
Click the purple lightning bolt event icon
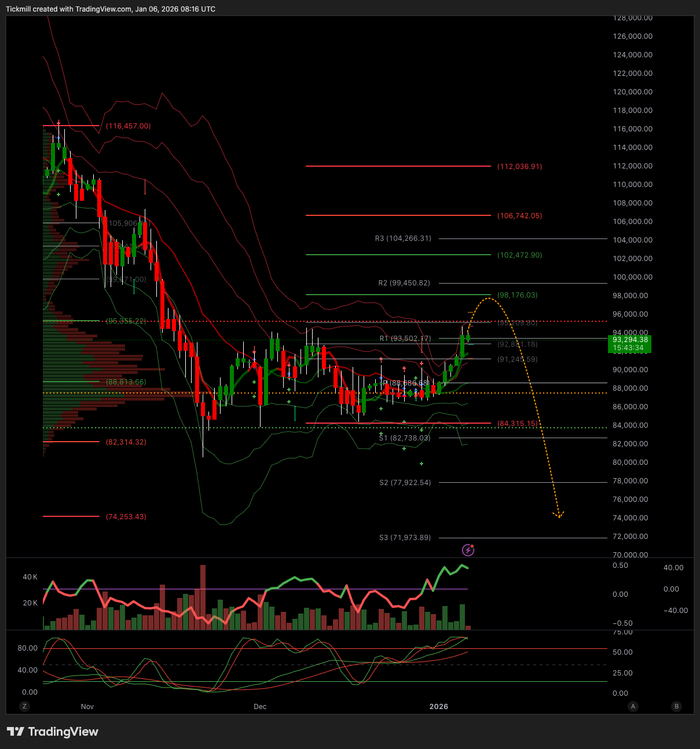coord(468,550)
